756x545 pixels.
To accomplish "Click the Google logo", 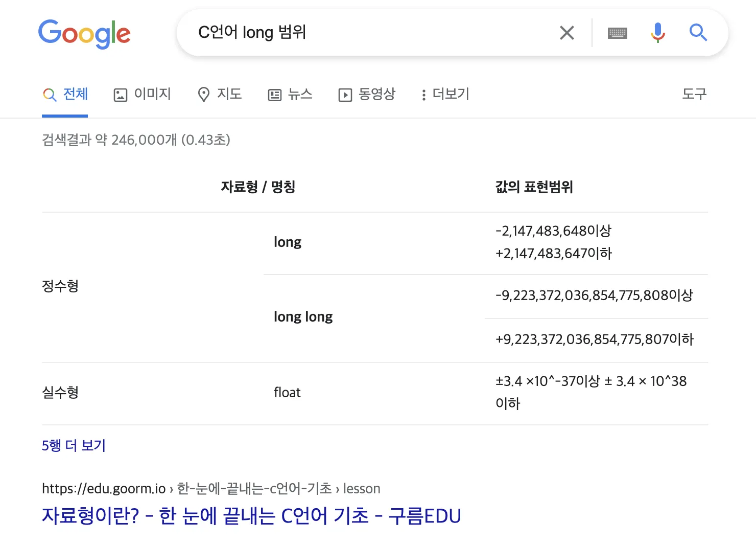I will pos(84,34).
